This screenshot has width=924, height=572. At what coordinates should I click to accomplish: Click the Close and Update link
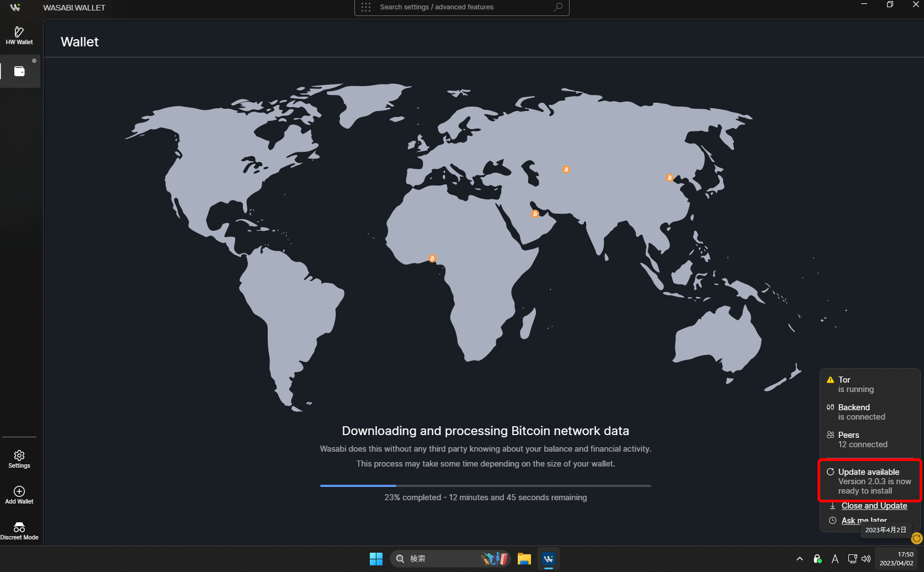pos(874,506)
